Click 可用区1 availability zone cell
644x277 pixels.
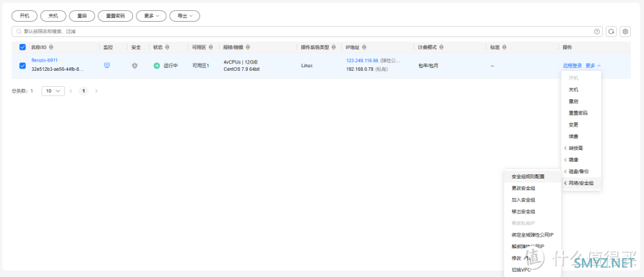tap(200, 66)
